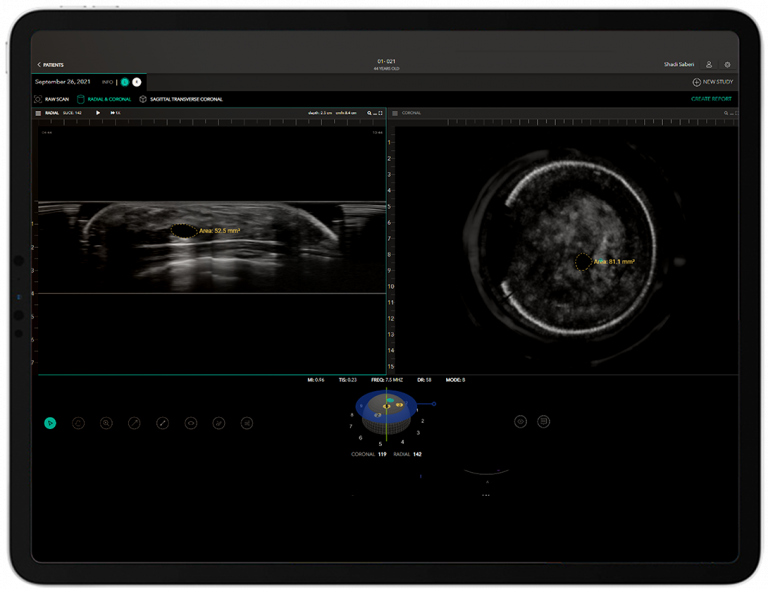Click Create Report link
Image resolution: width=768 pixels, height=589 pixels.
click(x=711, y=99)
